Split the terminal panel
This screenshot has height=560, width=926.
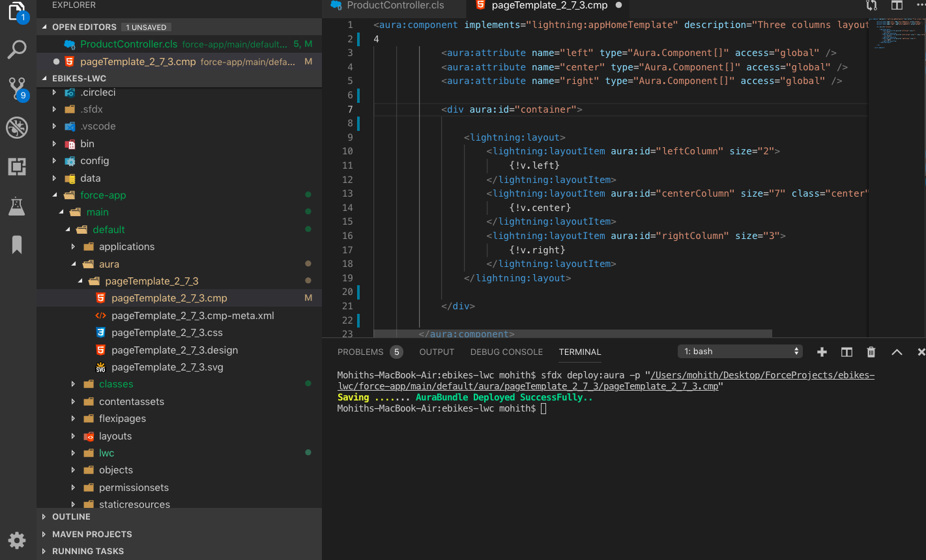[x=846, y=352]
